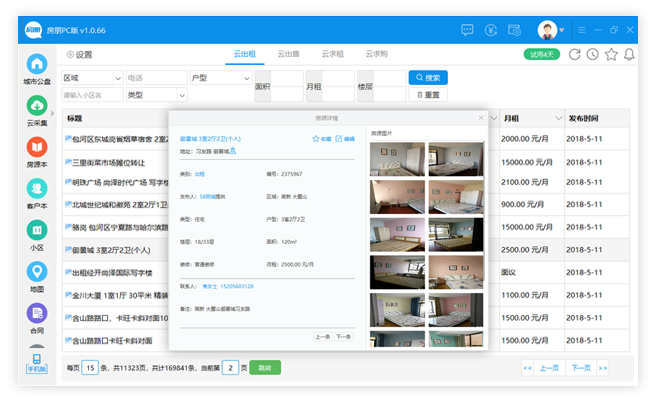This screenshot has width=654, height=405.
Task: Open the 类型 dropdown filter
Action: [x=154, y=95]
